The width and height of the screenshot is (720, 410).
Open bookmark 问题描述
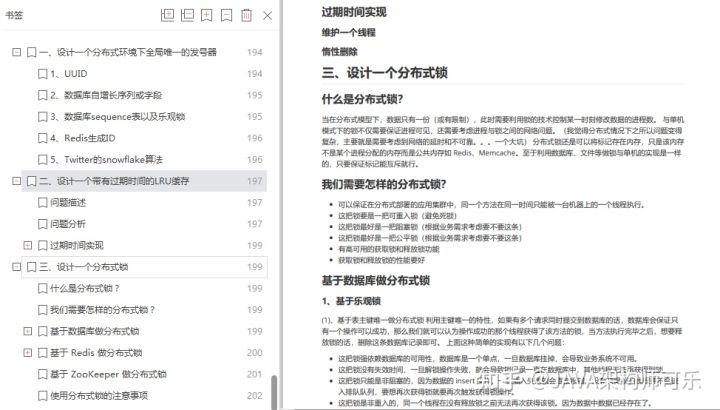pos(68,202)
